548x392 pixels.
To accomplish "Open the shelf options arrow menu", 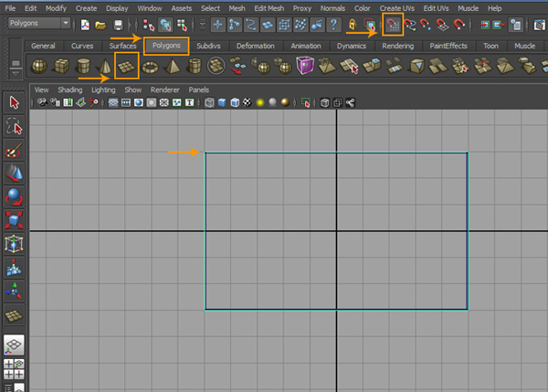I will 16,74.
